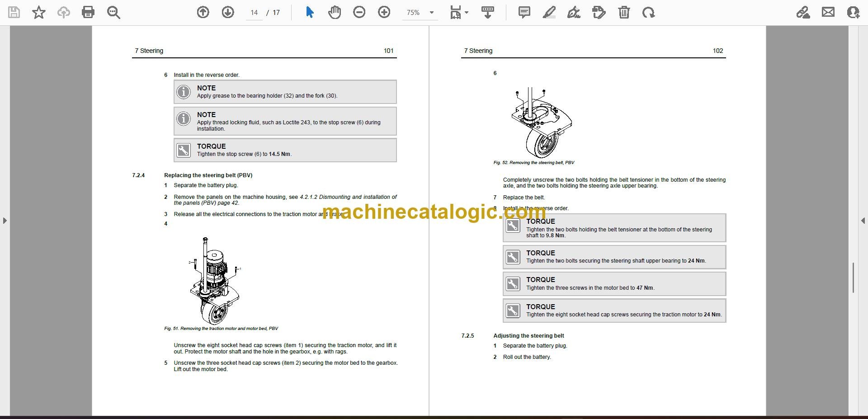Print the document

click(x=88, y=12)
